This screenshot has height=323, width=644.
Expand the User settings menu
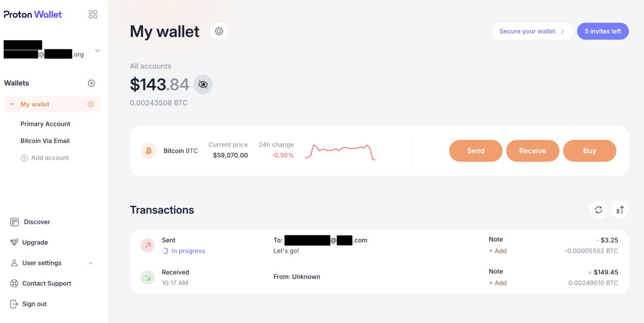[90, 263]
